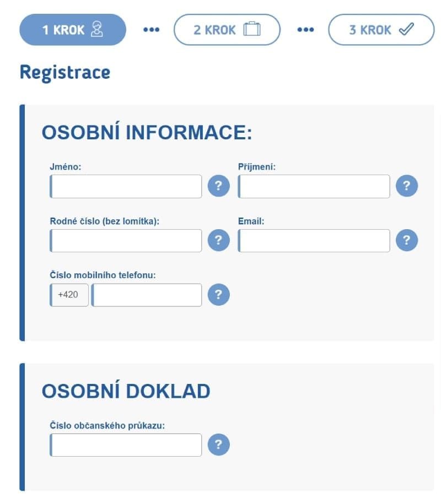Click the Číslo občanského průkazu field
The width and height of the screenshot is (441, 504).
[126, 445]
